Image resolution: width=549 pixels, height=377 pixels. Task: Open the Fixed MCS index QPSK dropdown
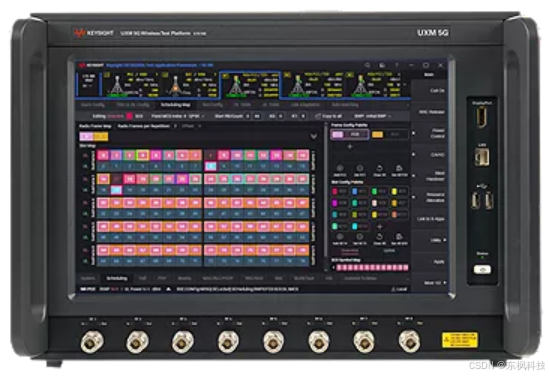[x=178, y=116]
